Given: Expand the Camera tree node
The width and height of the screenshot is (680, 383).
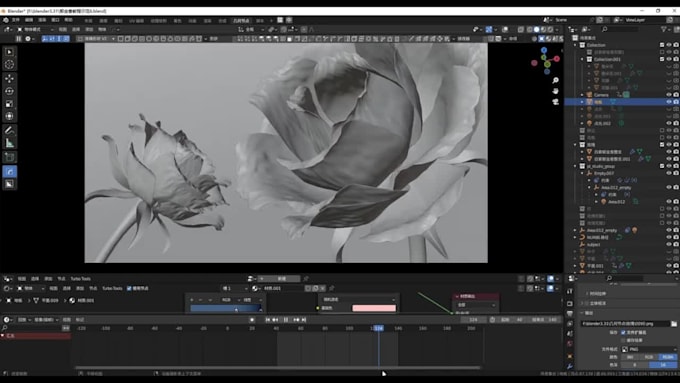Looking at the screenshot, I should (582, 95).
